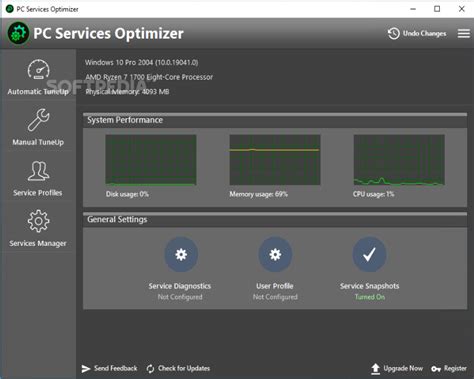Click Check for Updates
474x379 pixels.
(x=178, y=368)
